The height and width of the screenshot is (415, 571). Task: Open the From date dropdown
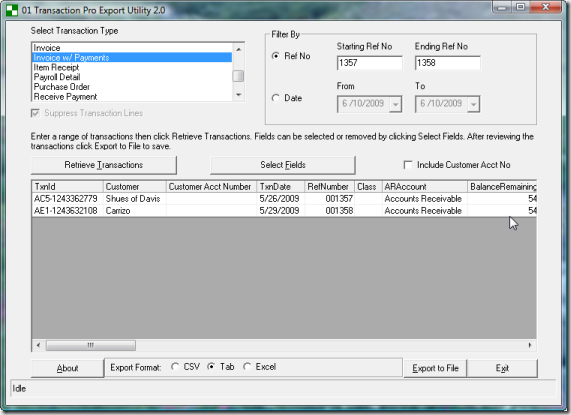[x=395, y=104]
